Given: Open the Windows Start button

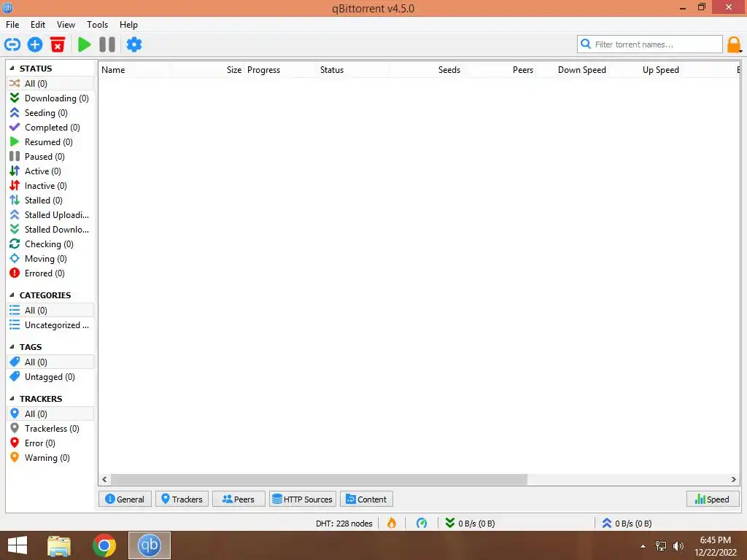Looking at the screenshot, I should [18, 545].
